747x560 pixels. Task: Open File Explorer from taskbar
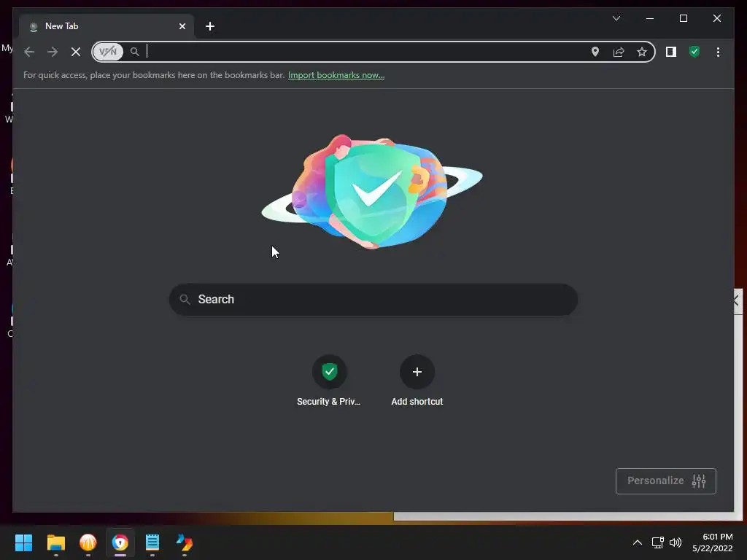(55, 542)
